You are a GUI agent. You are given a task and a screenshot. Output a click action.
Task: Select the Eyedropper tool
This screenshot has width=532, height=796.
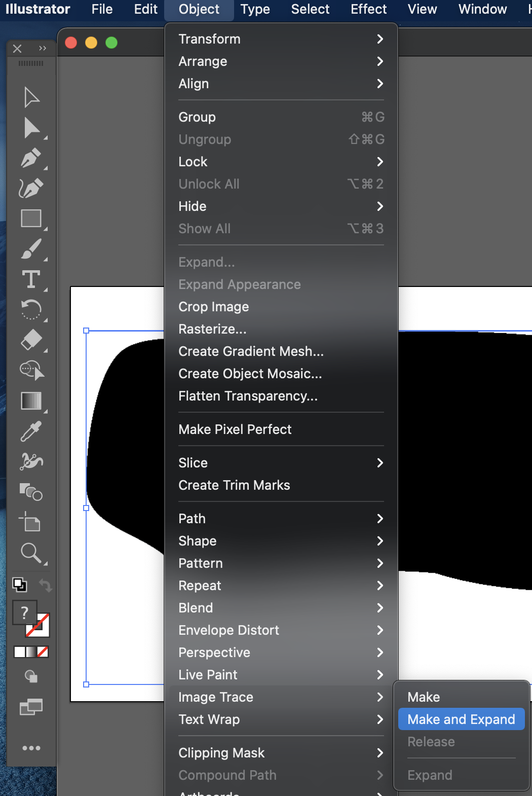click(31, 431)
